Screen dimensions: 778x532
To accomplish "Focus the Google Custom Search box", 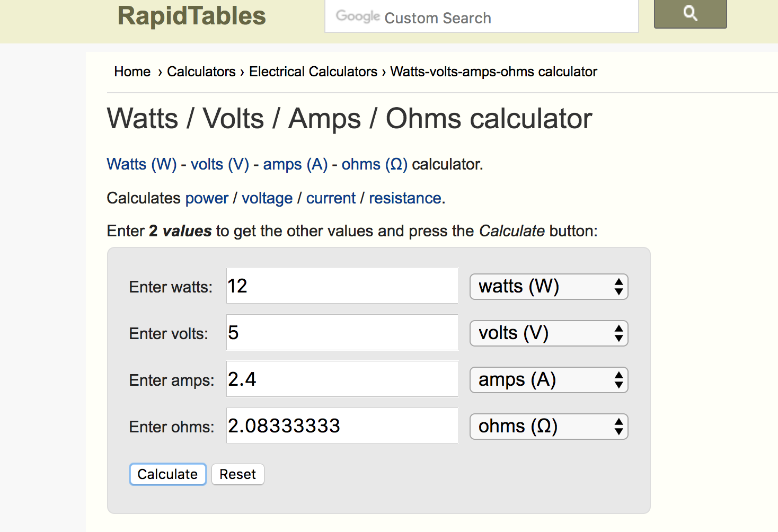I will click(481, 17).
